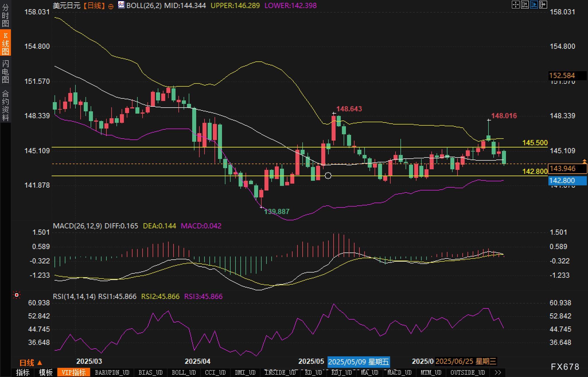Viewport: 588px width, 377px height.
Task: Open the 日线 period dropdown
Action: [31, 363]
